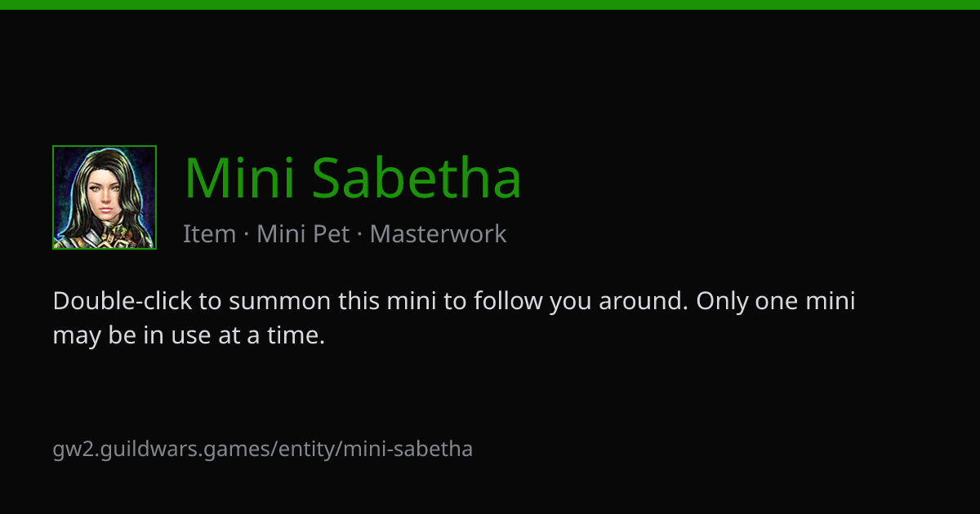Select the "mini-sabetha" slug in the URL
The height and width of the screenshot is (514, 980).
pyautogui.click(x=407, y=449)
